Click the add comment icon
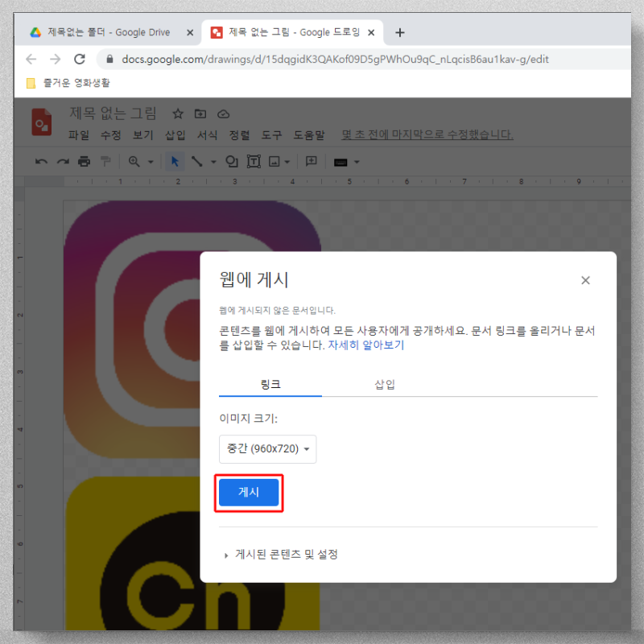644x644 pixels. (312, 162)
